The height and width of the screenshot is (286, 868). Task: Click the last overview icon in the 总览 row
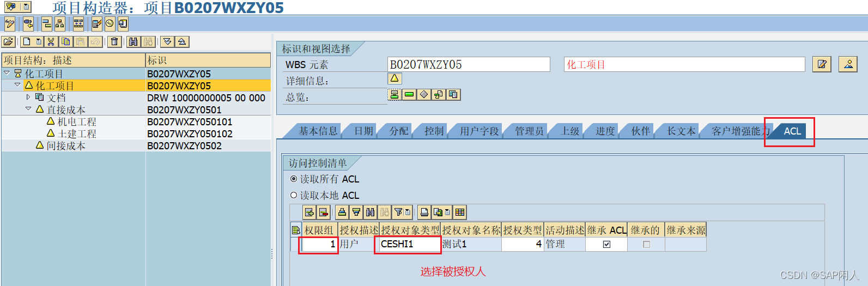coord(453,94)
